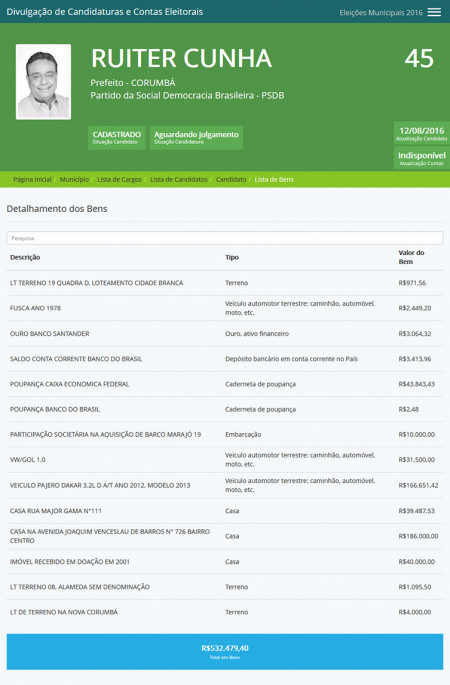Select row LT TERRENO 19 QUADRA D
The image size is (450, 685).
[225, 283]
